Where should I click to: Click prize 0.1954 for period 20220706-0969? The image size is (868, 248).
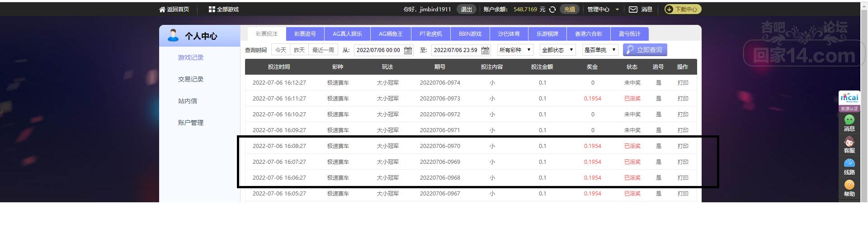[593, 162]
